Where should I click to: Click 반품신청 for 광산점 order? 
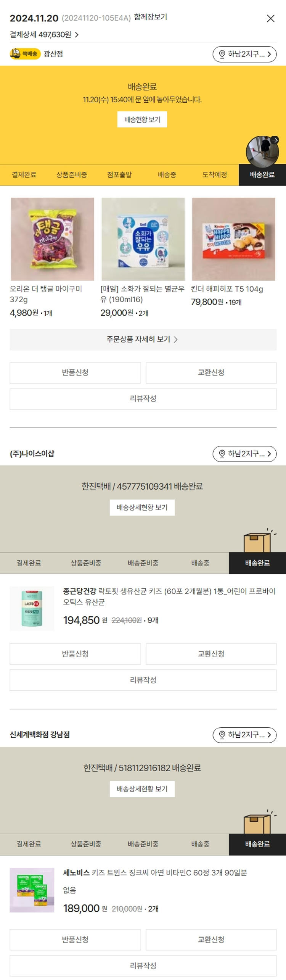75,372
